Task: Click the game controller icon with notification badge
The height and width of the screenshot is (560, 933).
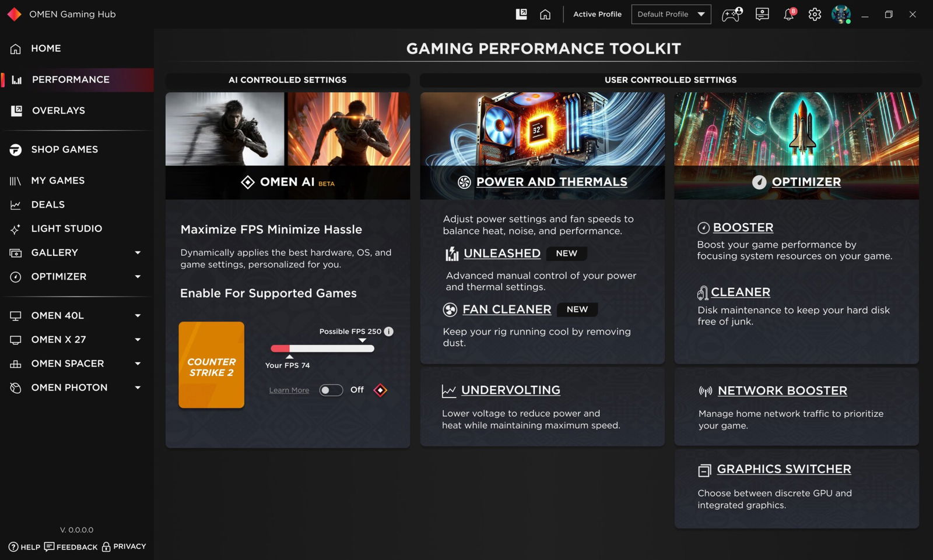Action: tap(731, 14)
